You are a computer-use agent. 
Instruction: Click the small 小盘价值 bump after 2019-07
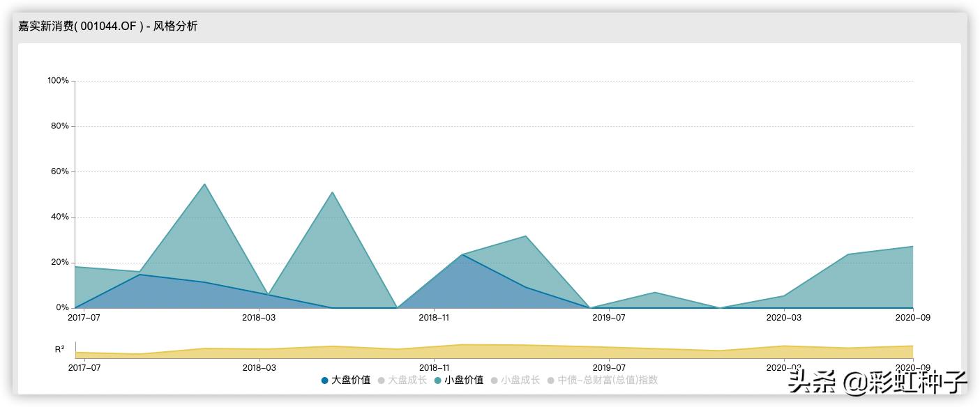pyautogui.click(x=655, y=292)
